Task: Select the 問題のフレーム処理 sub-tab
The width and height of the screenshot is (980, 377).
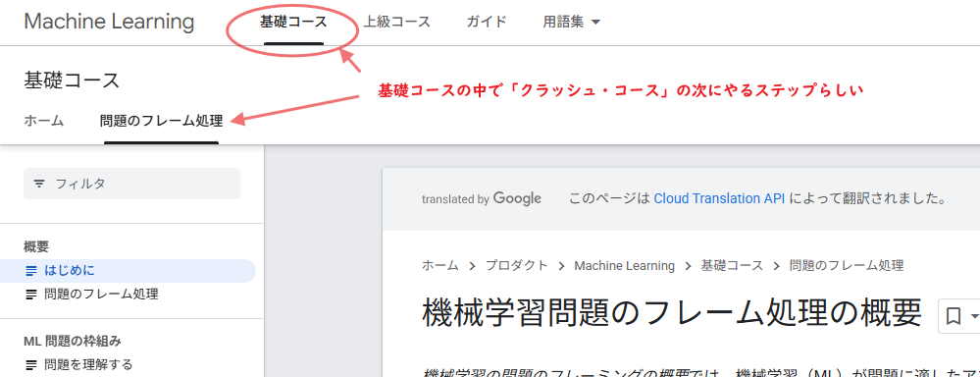Action: tap(161, 122)
